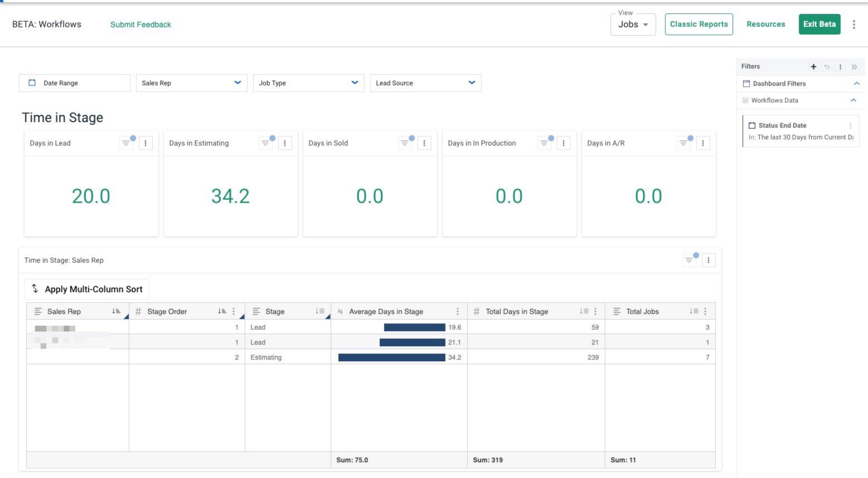This screenshot has height=478, width=868.
Task: Collapse the Filters panel with the double-chevron icon
Action: (x=854, y=66)
